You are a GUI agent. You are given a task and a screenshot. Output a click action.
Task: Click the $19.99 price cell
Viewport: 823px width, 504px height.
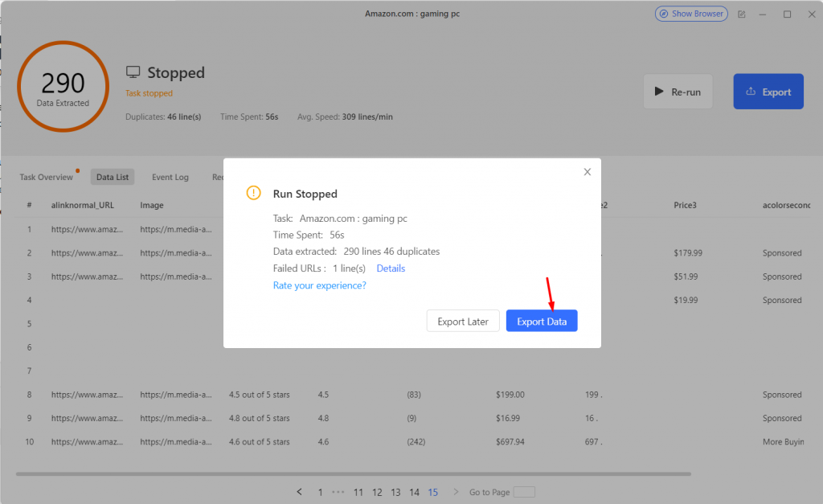[686, 301]
